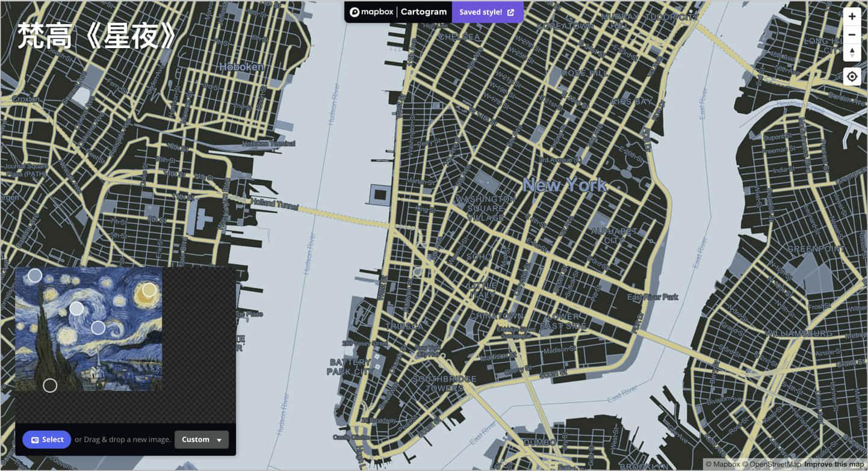
Task: Click the image icon inside the Select button
Action: tap(35, 440)
